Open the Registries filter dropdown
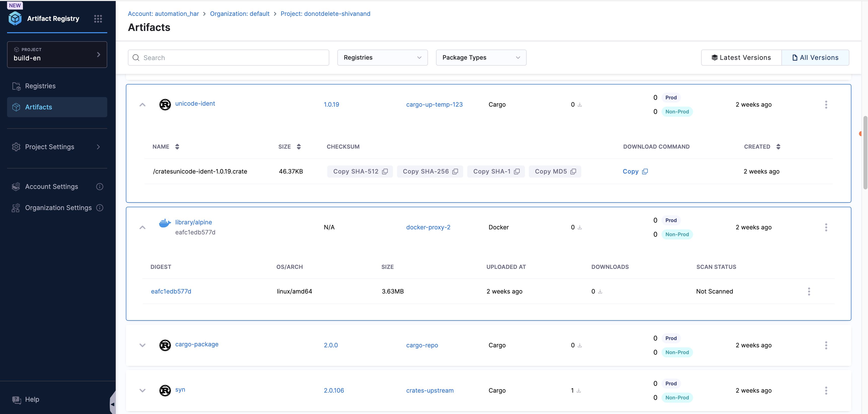 coord(382,57)
